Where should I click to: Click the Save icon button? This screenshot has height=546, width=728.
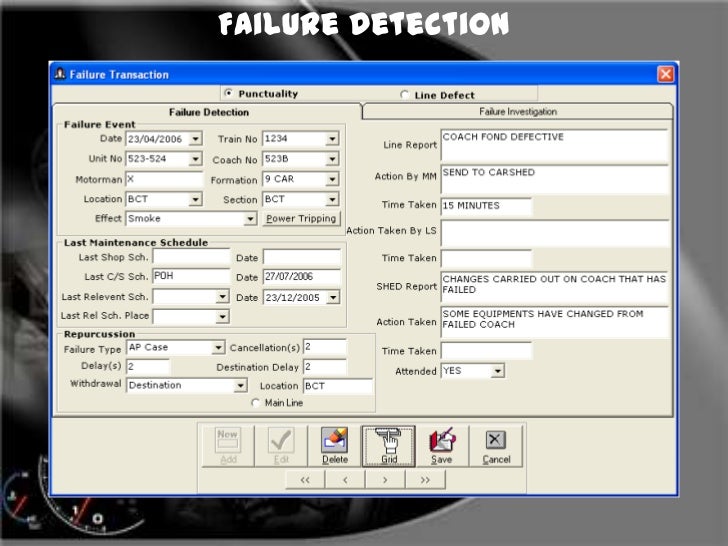pos(442,446)
